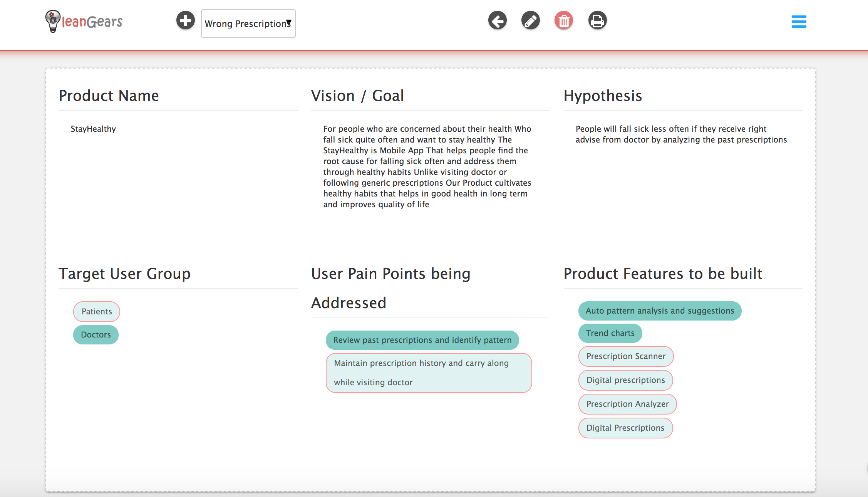Open the Wrong Prescriptions dropdown
Screen dimensions: 868x497
pos(248,24)
